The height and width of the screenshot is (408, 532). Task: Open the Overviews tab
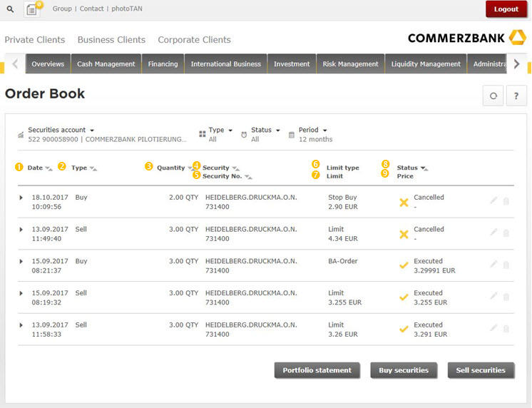48,63
